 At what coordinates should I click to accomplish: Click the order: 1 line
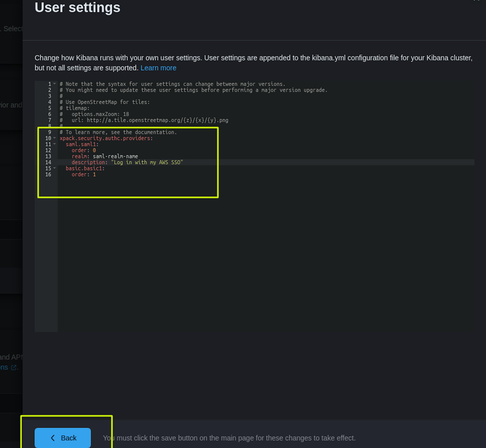tap(84, 175)
